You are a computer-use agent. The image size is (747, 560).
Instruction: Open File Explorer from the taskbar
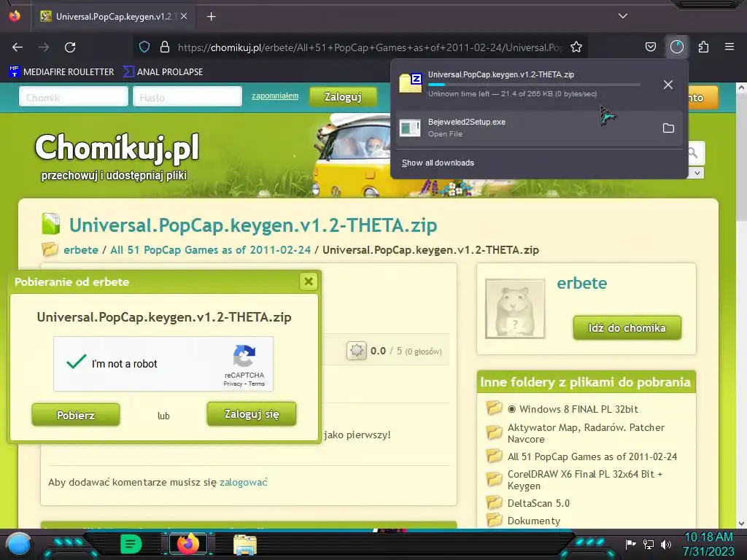tap(245, 544)
